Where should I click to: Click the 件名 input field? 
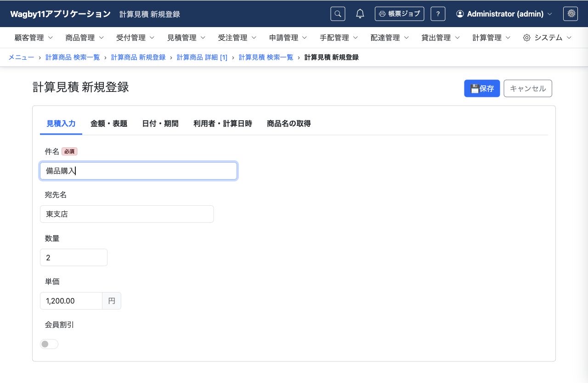[138, 171]
